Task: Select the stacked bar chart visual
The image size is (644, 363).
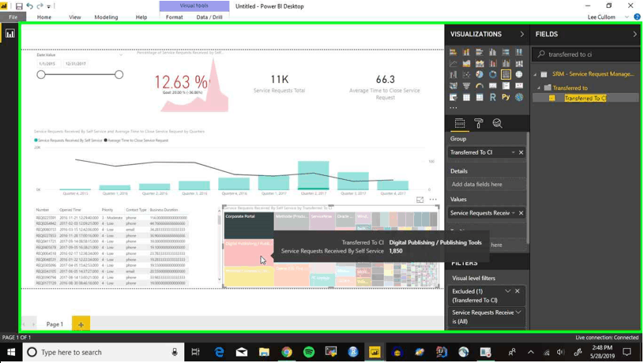Action: (x=453, y=52)
